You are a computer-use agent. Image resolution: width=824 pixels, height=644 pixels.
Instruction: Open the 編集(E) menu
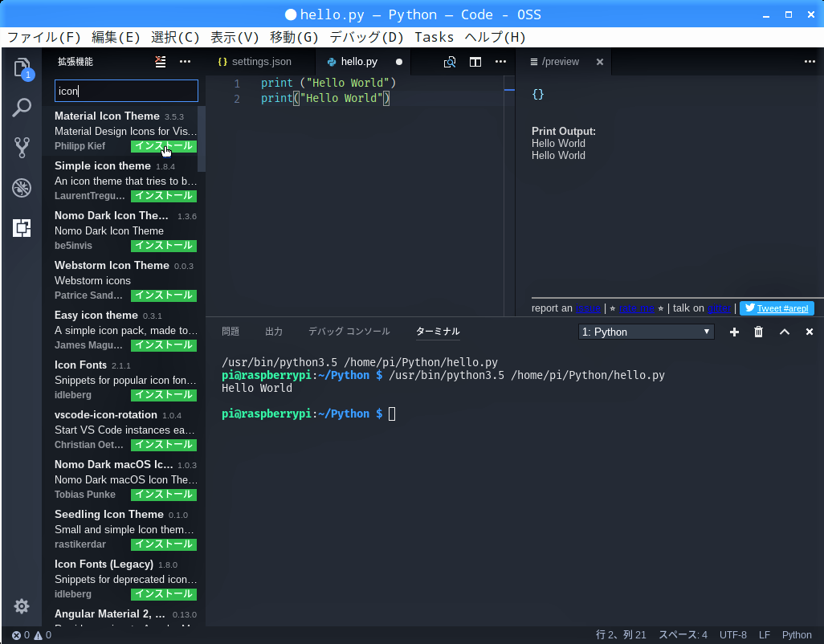[116, 37]
